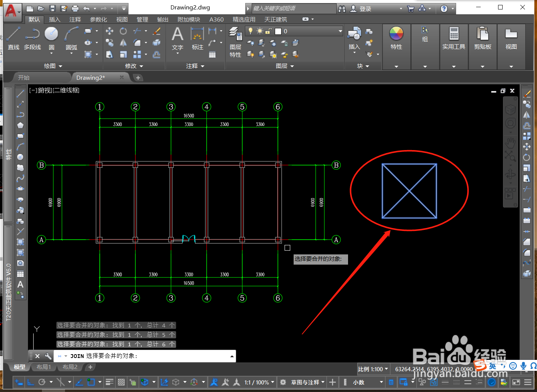This screenshot has height=392, width=537.
Task: Open the layer name dropdown showing 0
Action: click(294, 31)
